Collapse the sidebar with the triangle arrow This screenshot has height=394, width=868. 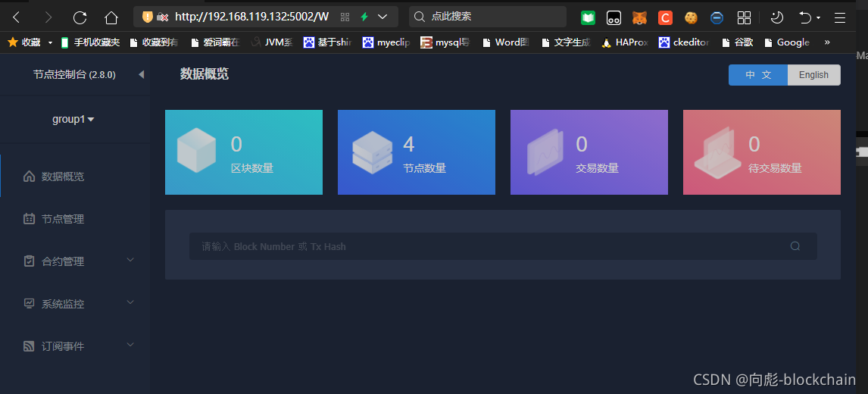pos(141,74)
